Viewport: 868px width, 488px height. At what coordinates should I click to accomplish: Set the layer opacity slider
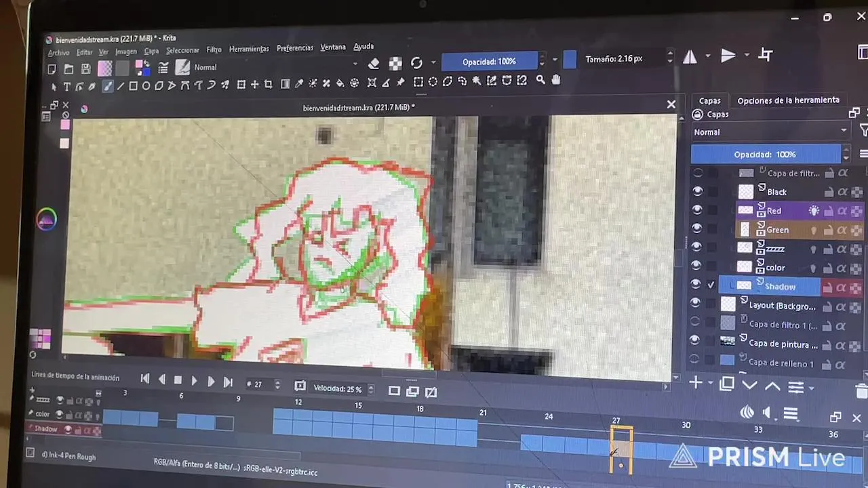tap(765, 155)
